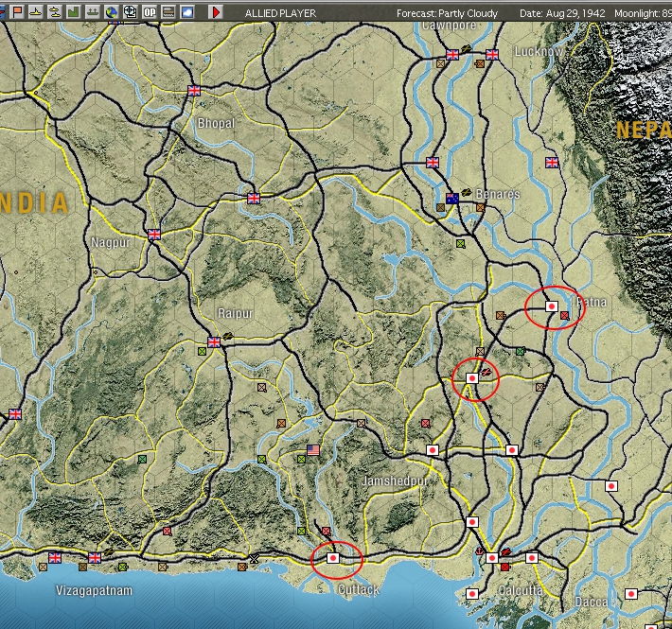Click the Lucknow city label
672x629 pixels.
click(x=539, y=52)
